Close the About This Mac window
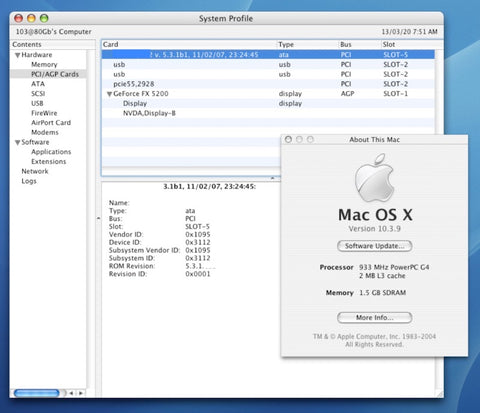Viewport: 480px width, 413px height. click(x=288, y=139)
